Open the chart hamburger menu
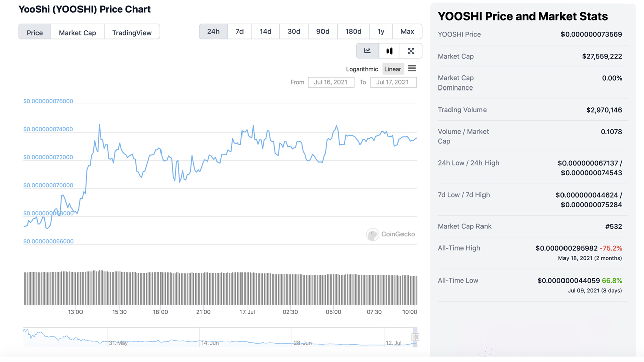Viewport: 644px width, 362px height. pos(412,68)
